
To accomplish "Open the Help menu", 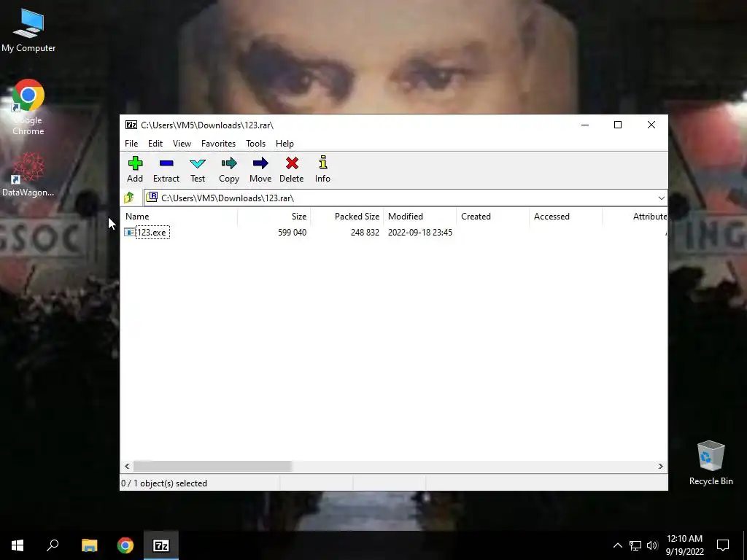I will tap(285, 144).
